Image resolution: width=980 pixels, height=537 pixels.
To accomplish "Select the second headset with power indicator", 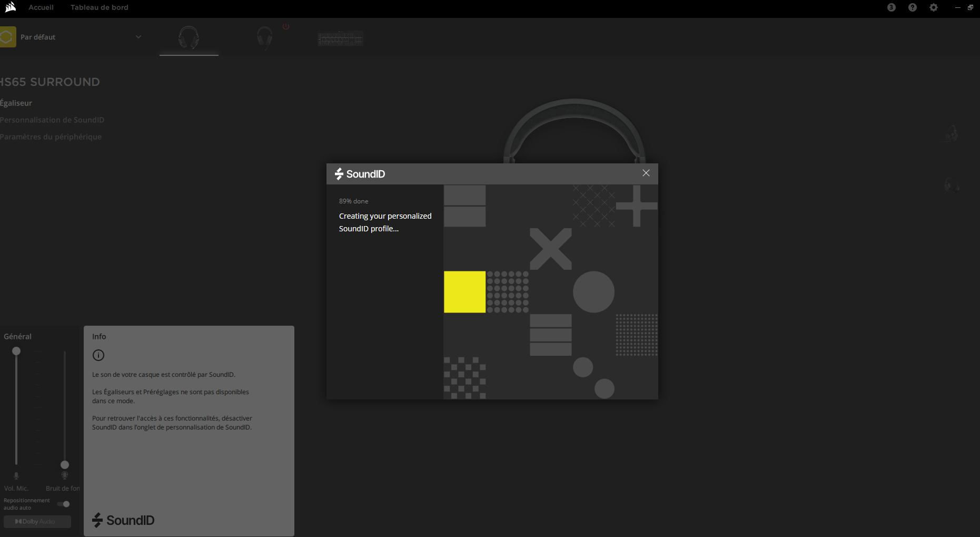I will (x=265, y=38).
